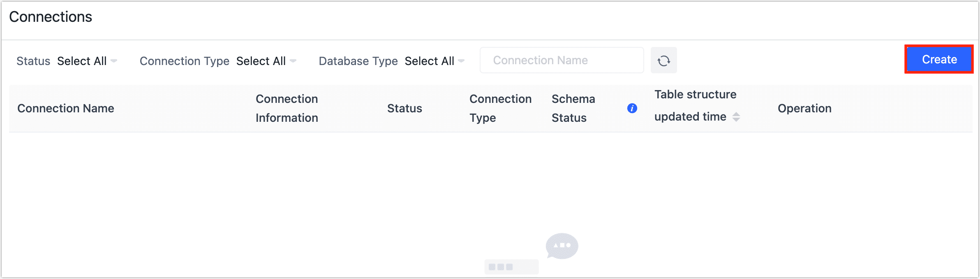Click the Connection Type filter caret arrow
The height and width of the screenshot is (279, 980).
pyautogui.click(x=293, y=61)
